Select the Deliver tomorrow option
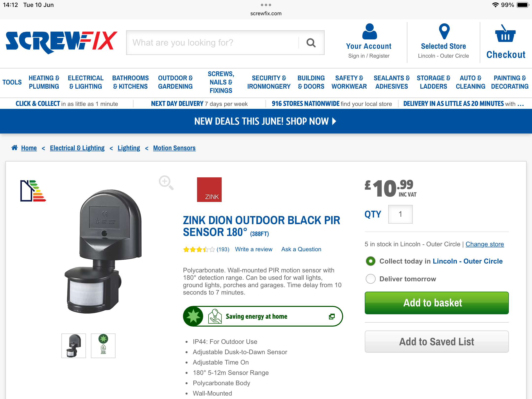 point(371,279)
